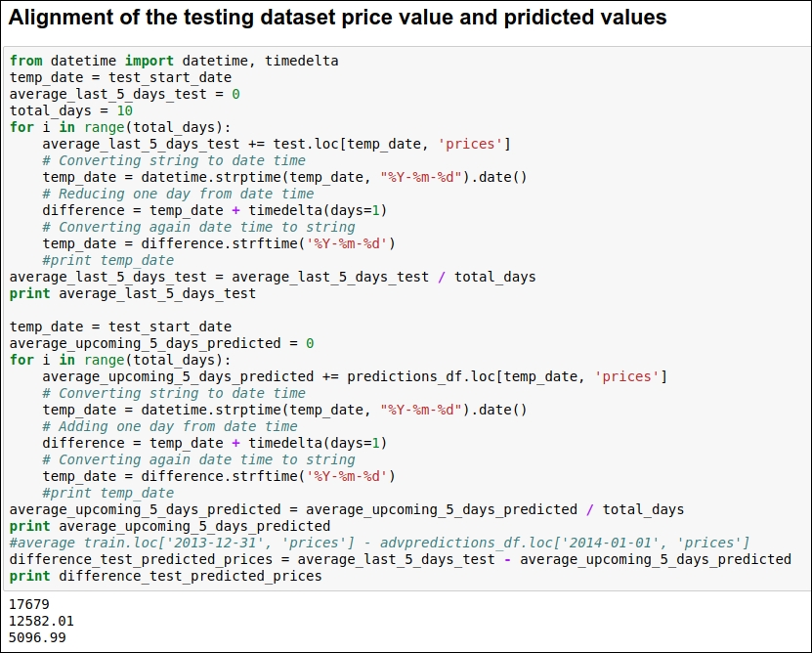Click the 'from datetime import' line

(x=174, y=61)
